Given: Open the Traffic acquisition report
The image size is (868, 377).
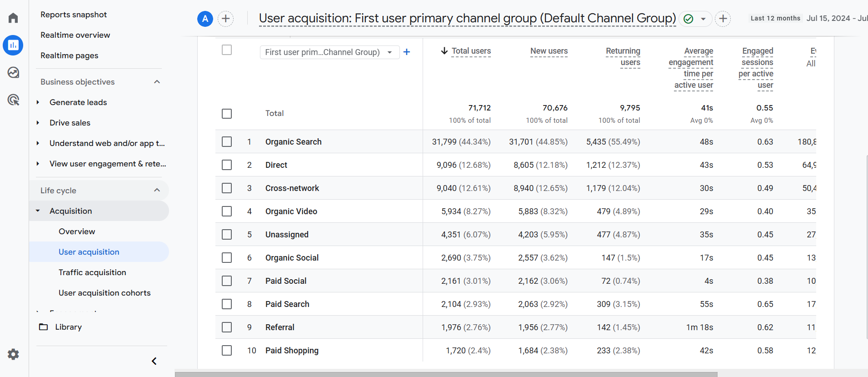Looking at the screenshot, I should (92, 272).
